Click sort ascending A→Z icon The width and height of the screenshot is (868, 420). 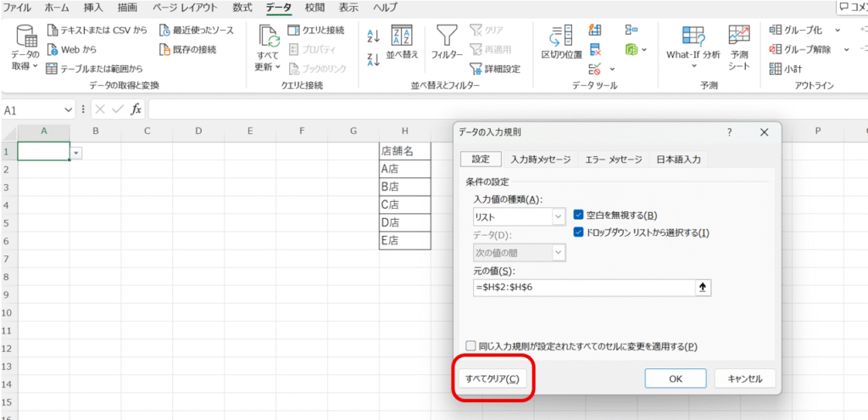coord(373,36)
